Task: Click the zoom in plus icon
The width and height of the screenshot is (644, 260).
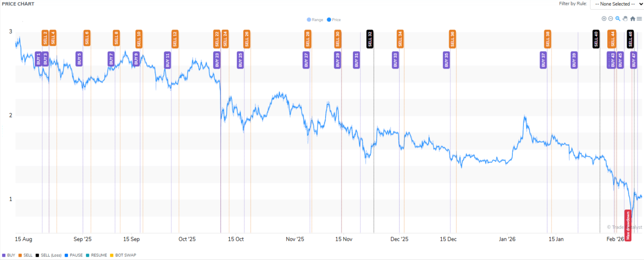Action: (604, 19)
